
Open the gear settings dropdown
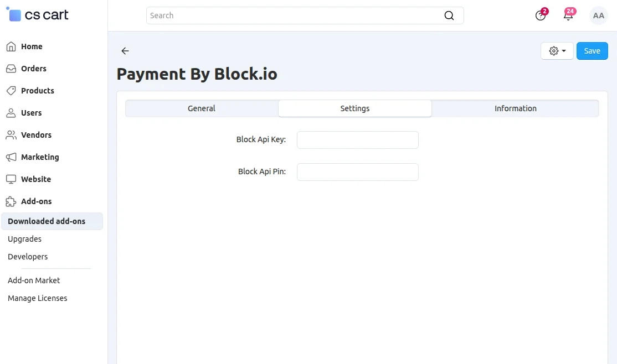tap(557, 51)
